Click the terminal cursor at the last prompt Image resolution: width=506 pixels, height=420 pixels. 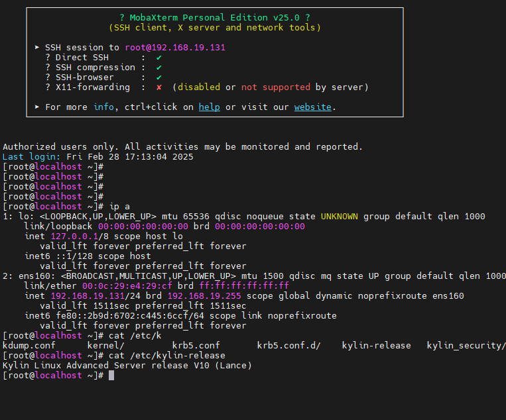pos(111,376)
